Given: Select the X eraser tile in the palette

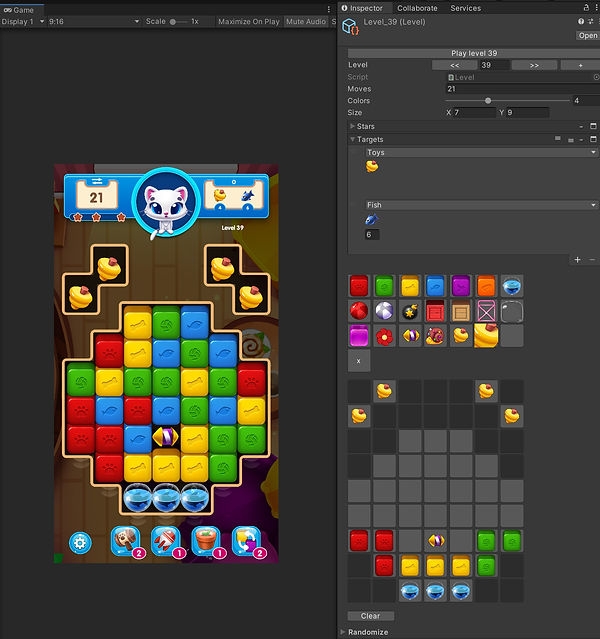Looking at the screenshot, I should (x=359, y=362).
